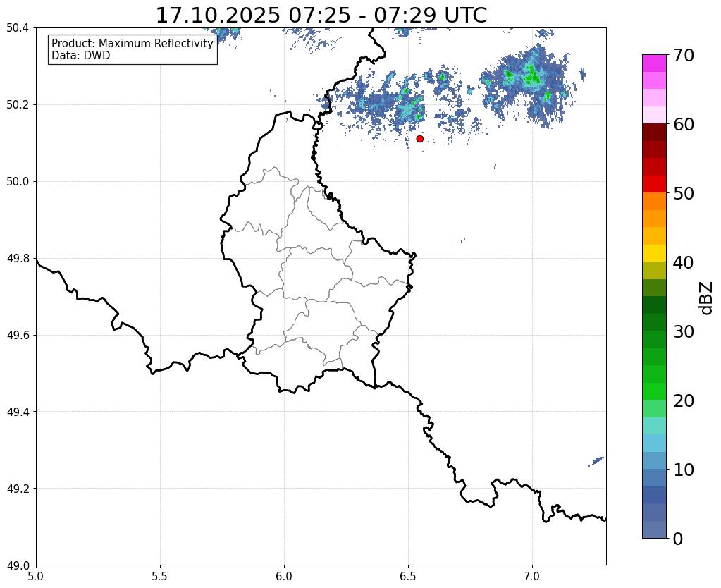Click the yellow colorbar segment above 40
This screenshot has width=721, height=588.
pos(654,253)
